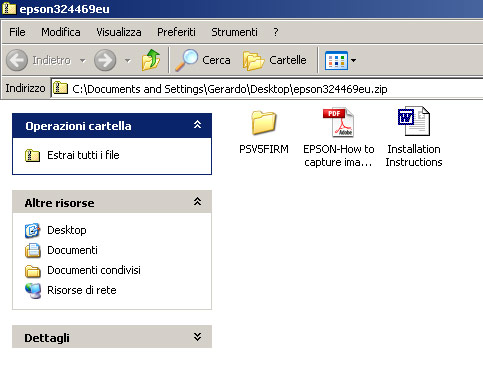This screenshot has width=483, height=368.
Task: Open the File menu
Action: (x=17, y=32)
